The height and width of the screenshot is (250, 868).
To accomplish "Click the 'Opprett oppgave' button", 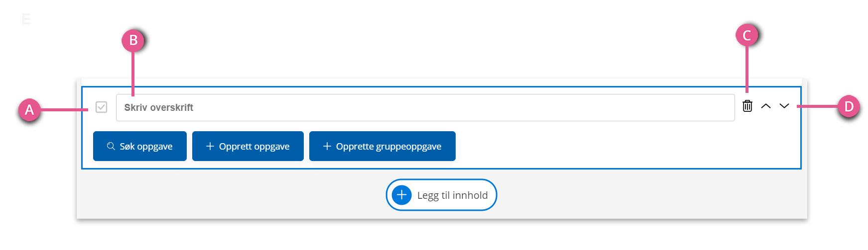I will [x=248, y=146].
